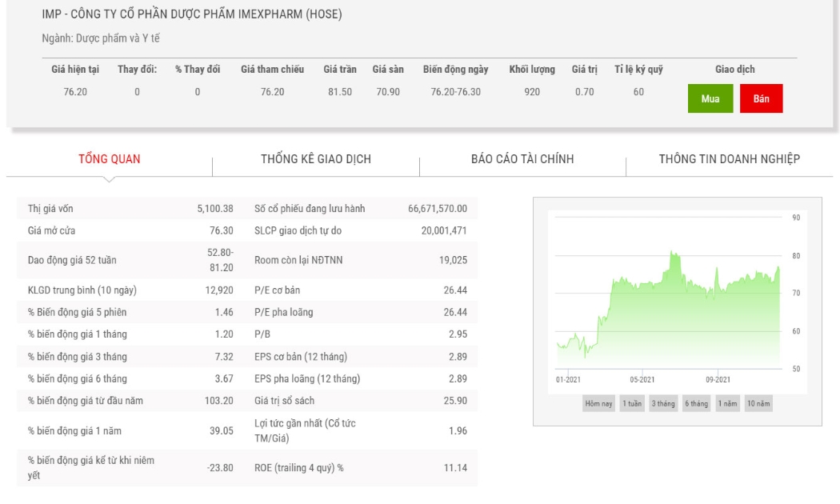This screenshot has height=504, width=840.
Task: Click the P/B value 2.95
Action: [458, 334]
